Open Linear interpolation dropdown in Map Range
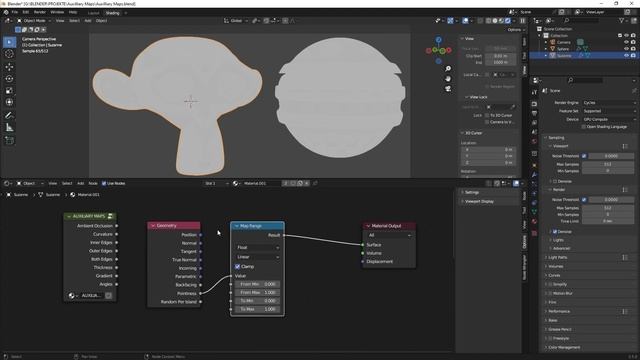Screen dimensions: 640x360 258,257
